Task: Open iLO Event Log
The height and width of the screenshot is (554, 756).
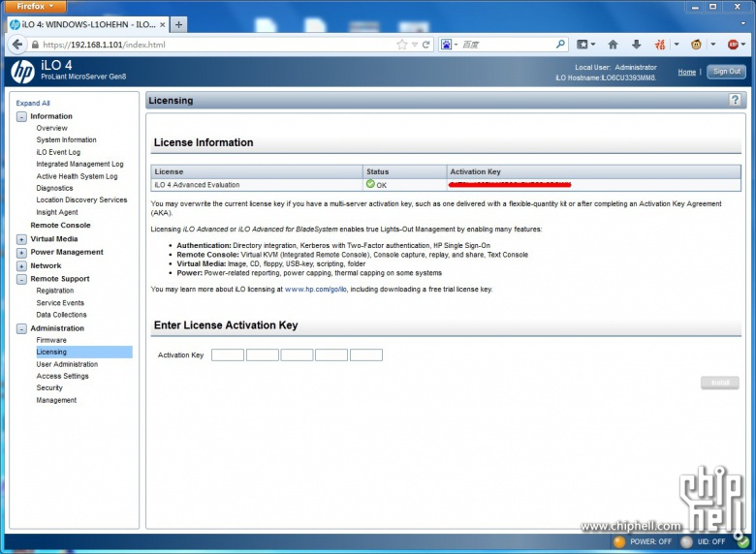Action: point(58,152)
